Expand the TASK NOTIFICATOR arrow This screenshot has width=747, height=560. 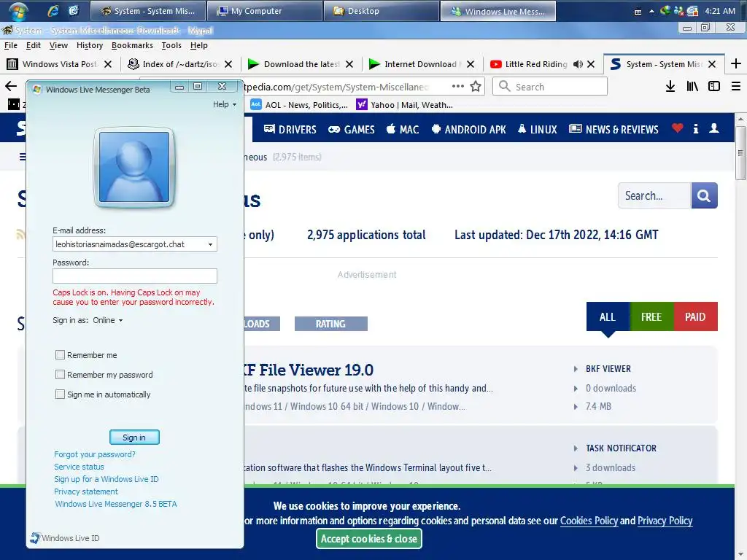click(576, 448)
